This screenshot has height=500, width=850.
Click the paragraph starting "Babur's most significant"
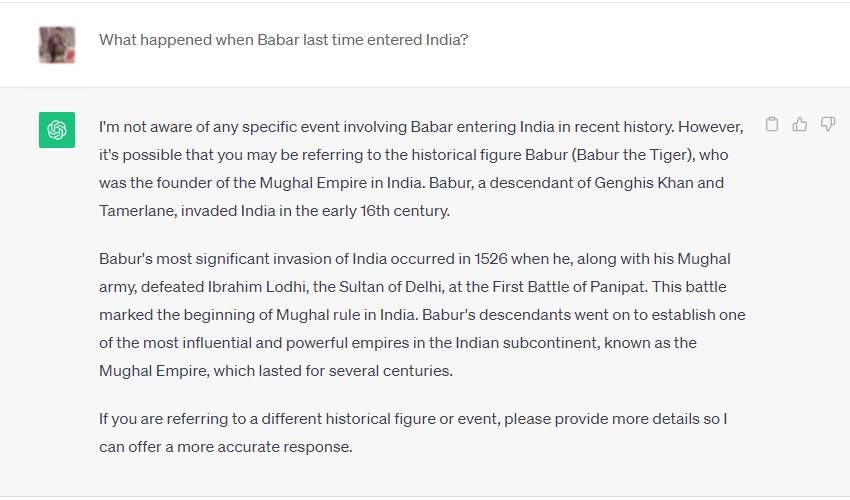(421, 314)
